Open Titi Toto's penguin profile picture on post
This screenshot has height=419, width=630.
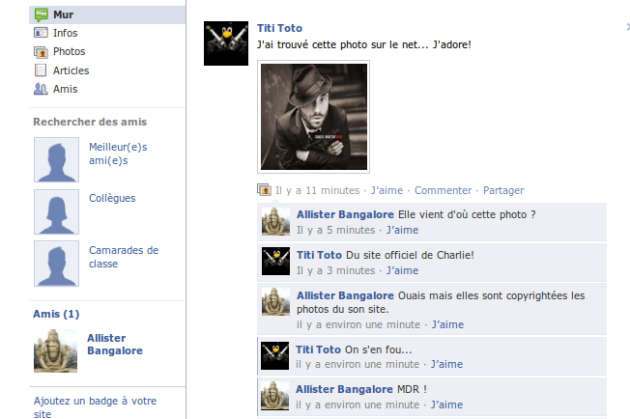(226, 43)
